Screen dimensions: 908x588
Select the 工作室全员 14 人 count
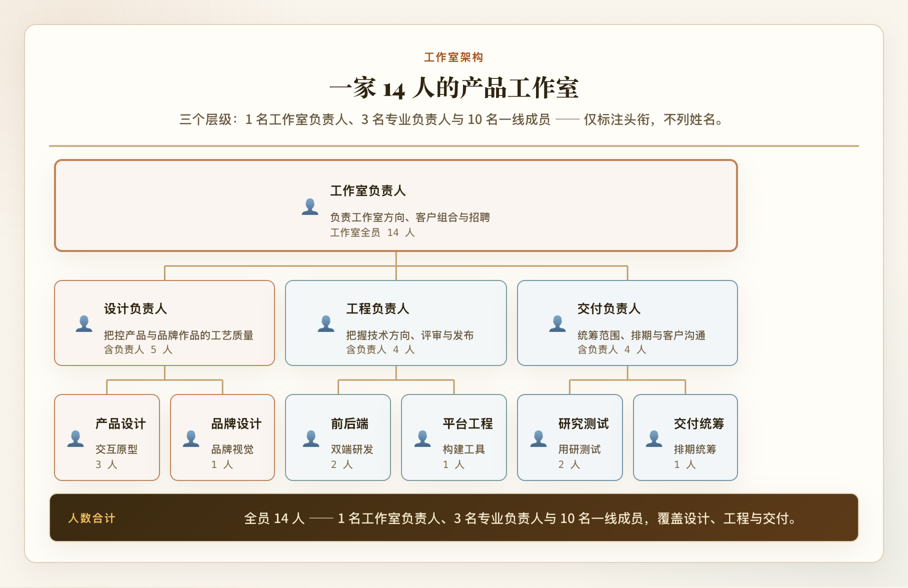point(372,232)
